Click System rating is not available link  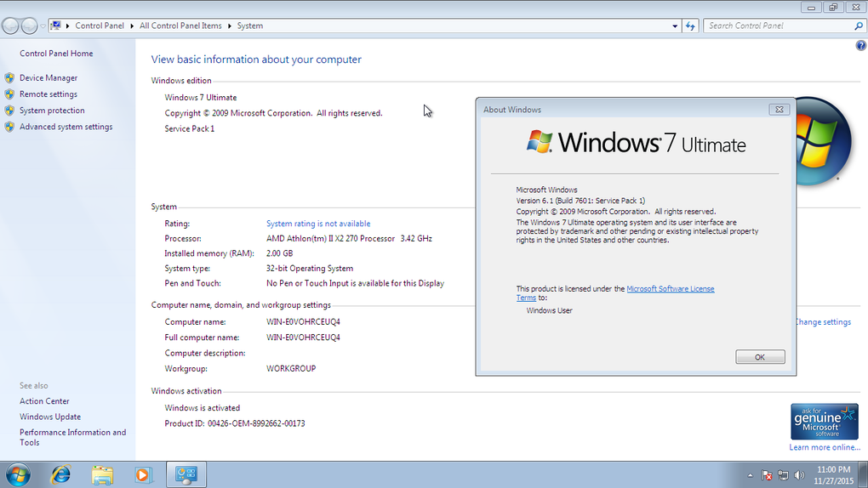318,224
